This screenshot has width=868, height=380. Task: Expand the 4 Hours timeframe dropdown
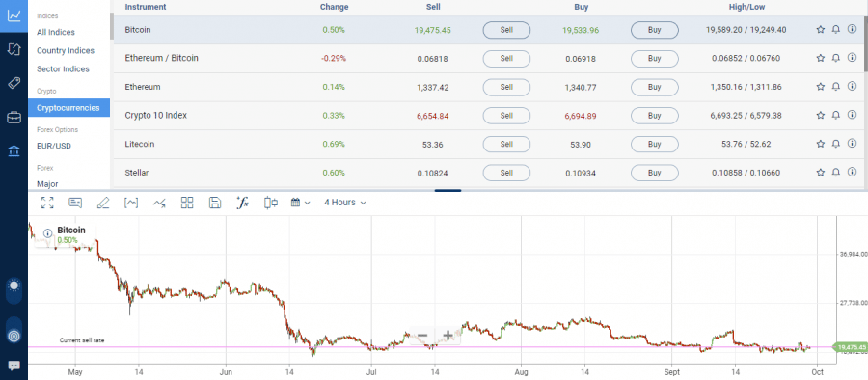(x=345, y=203)
